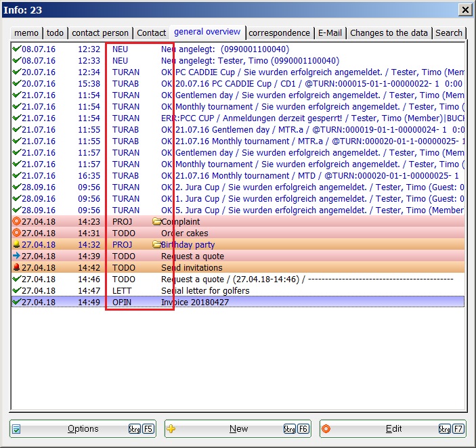Click green checkmark on Serial letter row

tap(16, 291)
